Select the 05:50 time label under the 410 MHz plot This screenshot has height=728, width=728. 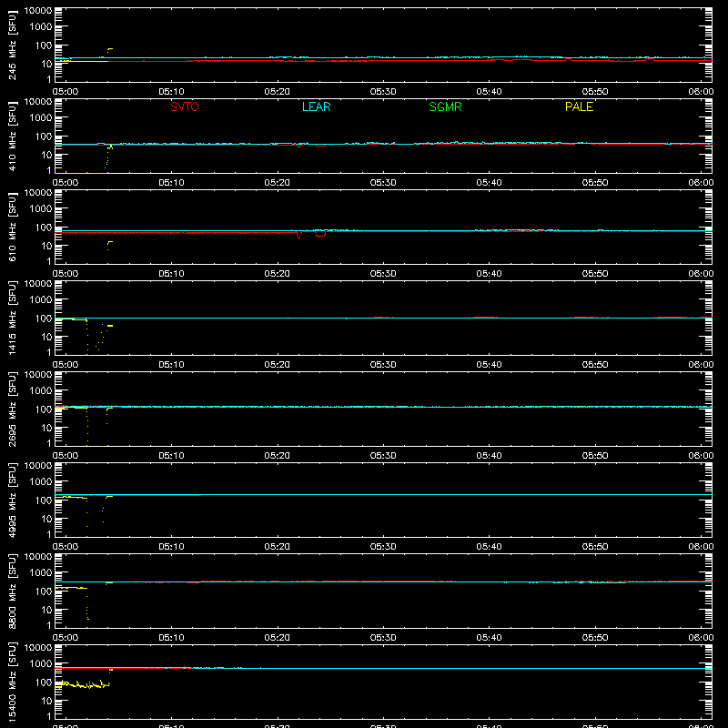[595, 183]
